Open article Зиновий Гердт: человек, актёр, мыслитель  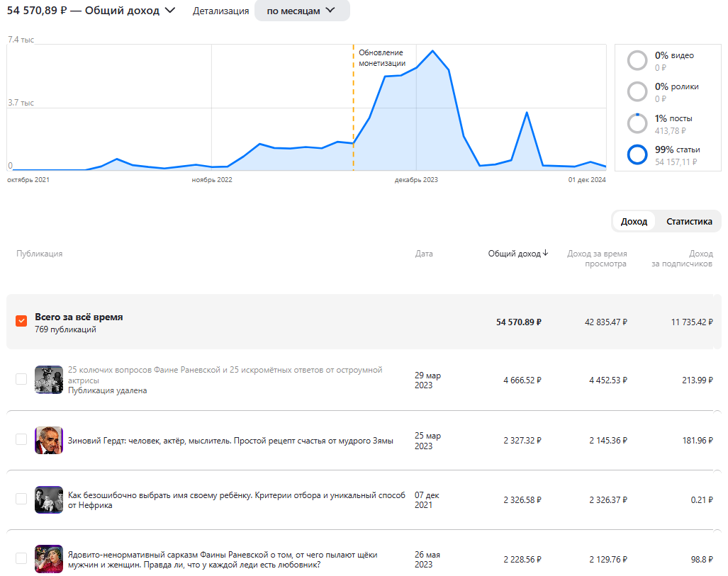[230, 441]
